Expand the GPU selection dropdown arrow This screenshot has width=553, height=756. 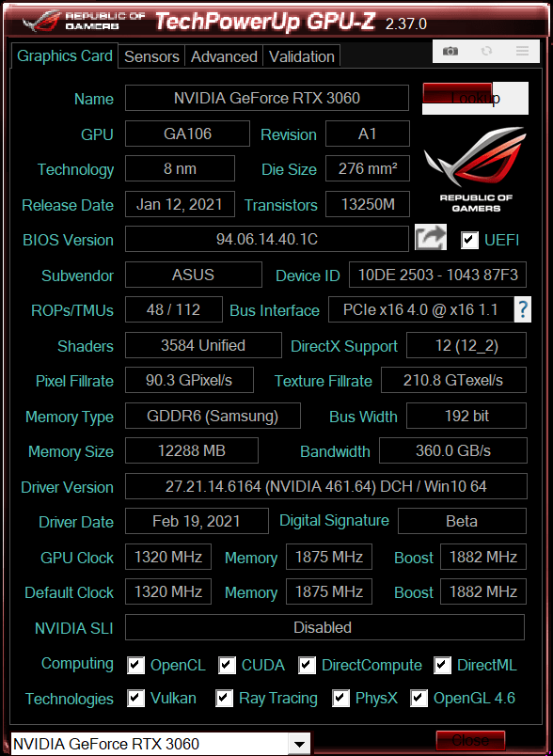point(299,744)
